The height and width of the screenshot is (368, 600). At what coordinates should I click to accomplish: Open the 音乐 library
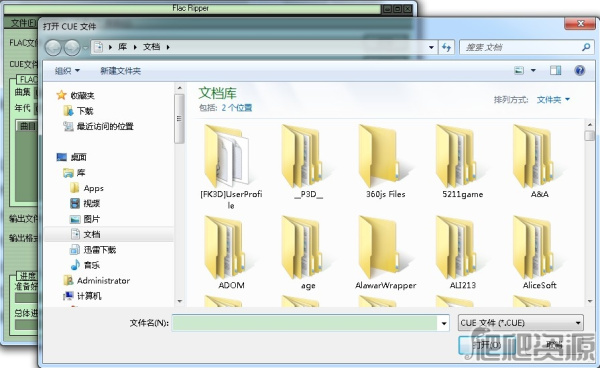[85, 265]
